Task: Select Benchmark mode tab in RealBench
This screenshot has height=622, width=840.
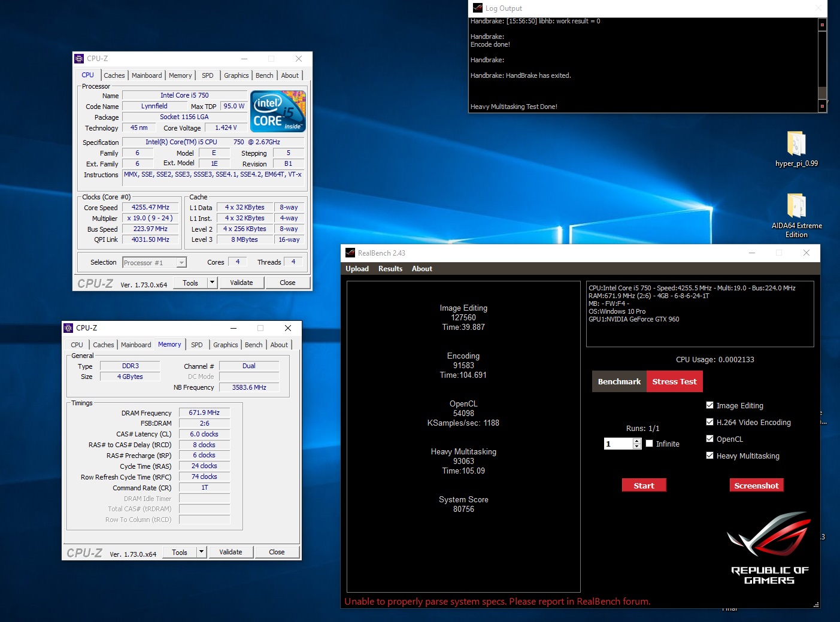Action: (619, 381)
